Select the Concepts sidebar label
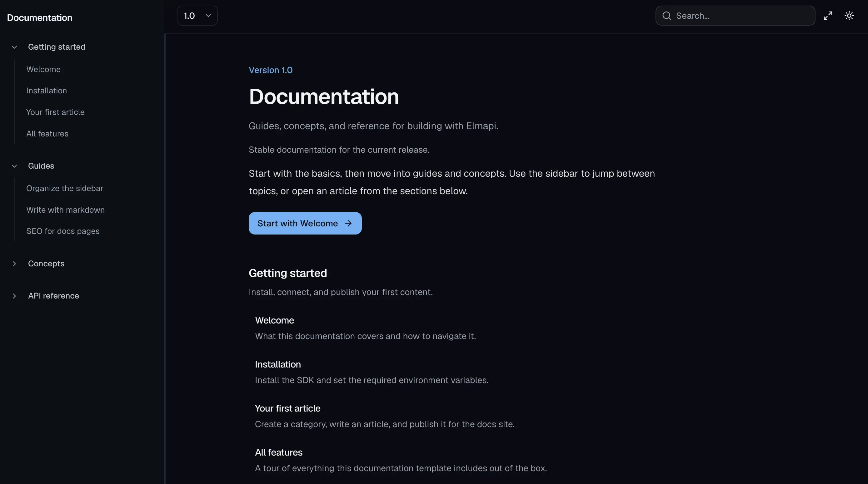The image size is (868, 484). (x=46, y=264)
